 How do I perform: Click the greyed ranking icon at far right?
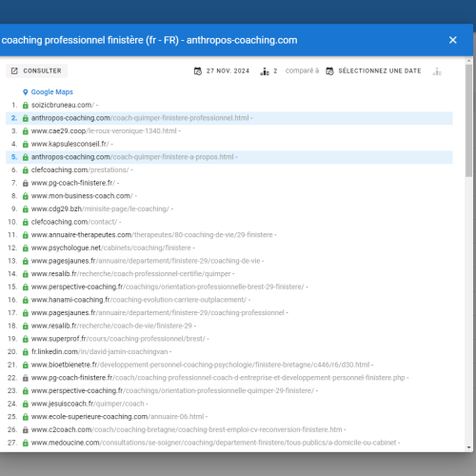437,71
